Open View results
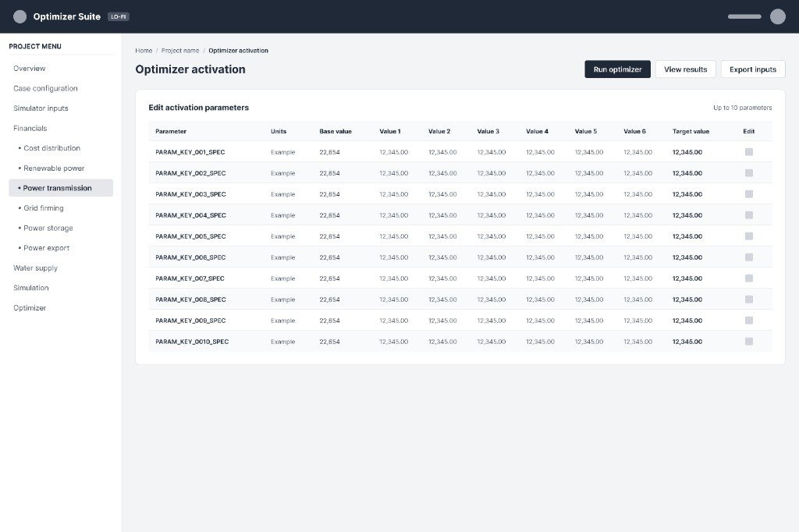This screenshot has height=532, width=799. (x=685, y=69)
